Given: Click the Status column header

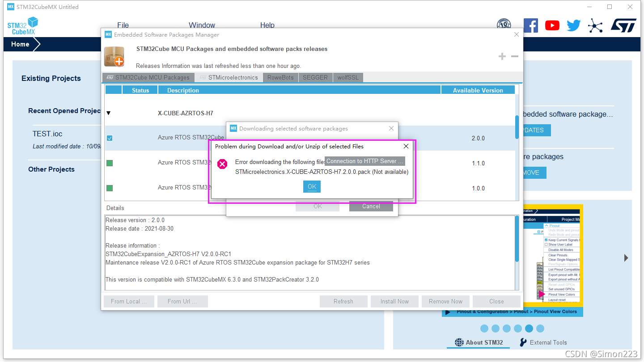Looking at the screenshot, I should [x=140, y=90].
